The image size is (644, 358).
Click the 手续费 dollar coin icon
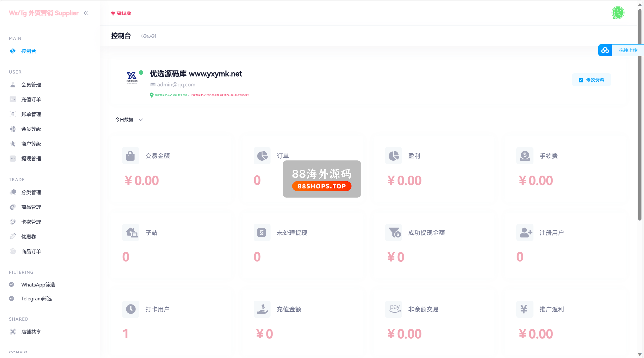tap(525, 156)
